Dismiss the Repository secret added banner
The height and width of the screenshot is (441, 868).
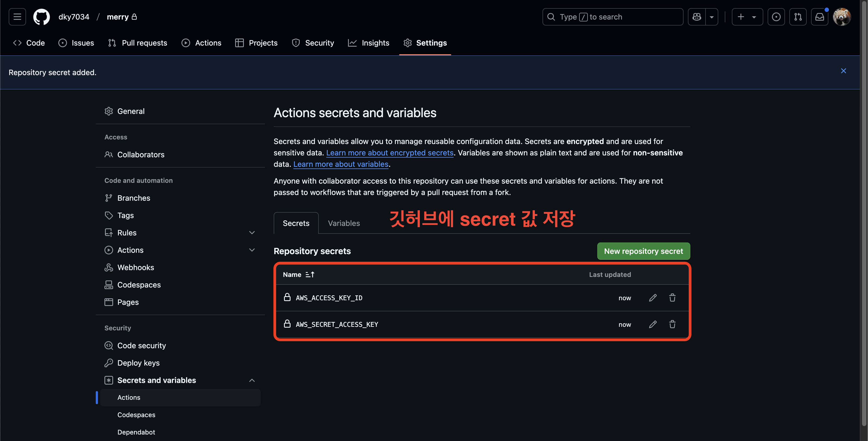coord(843,71)
